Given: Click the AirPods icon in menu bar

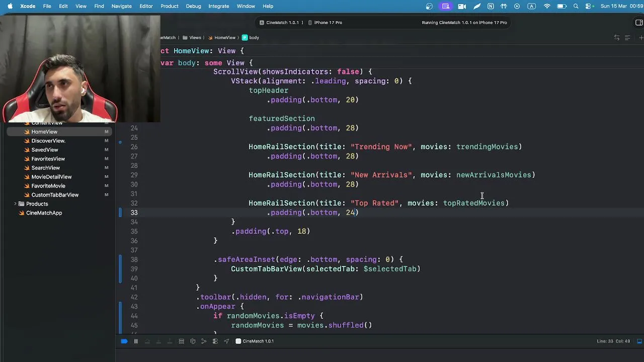Looking at the screenshot, I should pos(504,6).
